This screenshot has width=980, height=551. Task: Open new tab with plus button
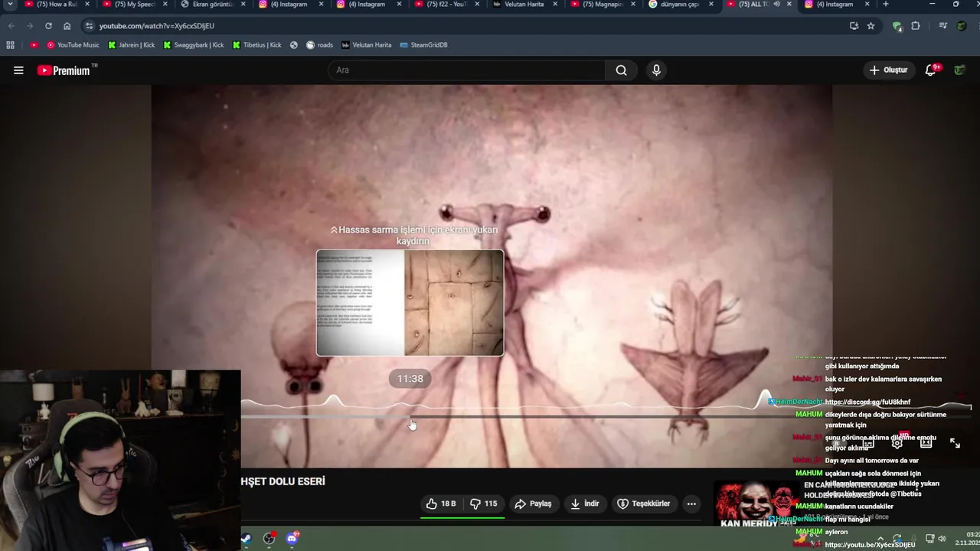pyautogui.click(x=886, y=4)
